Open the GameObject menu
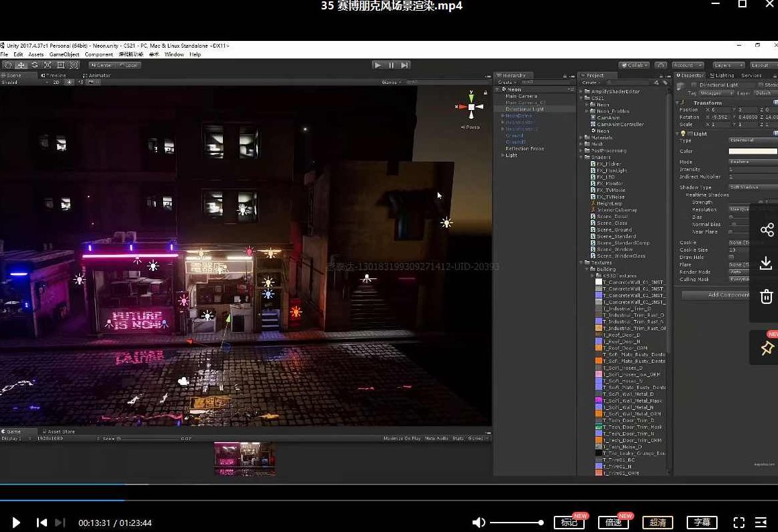Screen dimensions: 778x532 pyautogui.click(x=64, y=54)
